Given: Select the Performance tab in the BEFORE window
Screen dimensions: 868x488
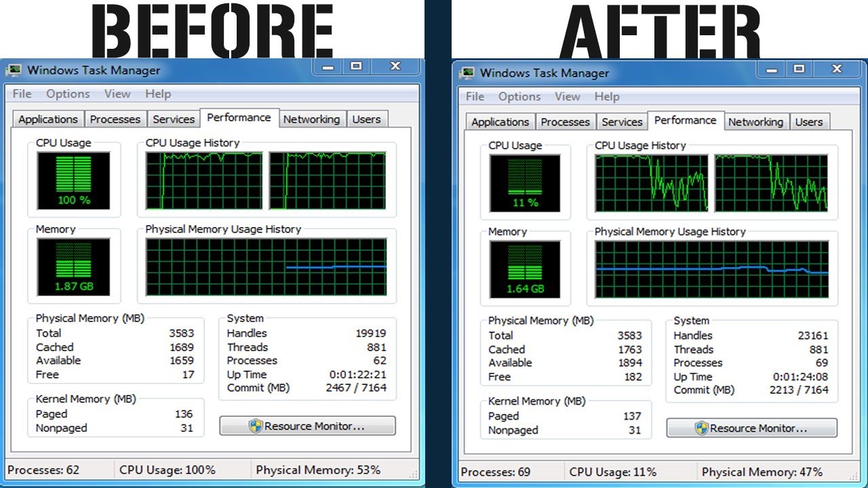Looking at the screenshot, I should [x=239, y=117].
